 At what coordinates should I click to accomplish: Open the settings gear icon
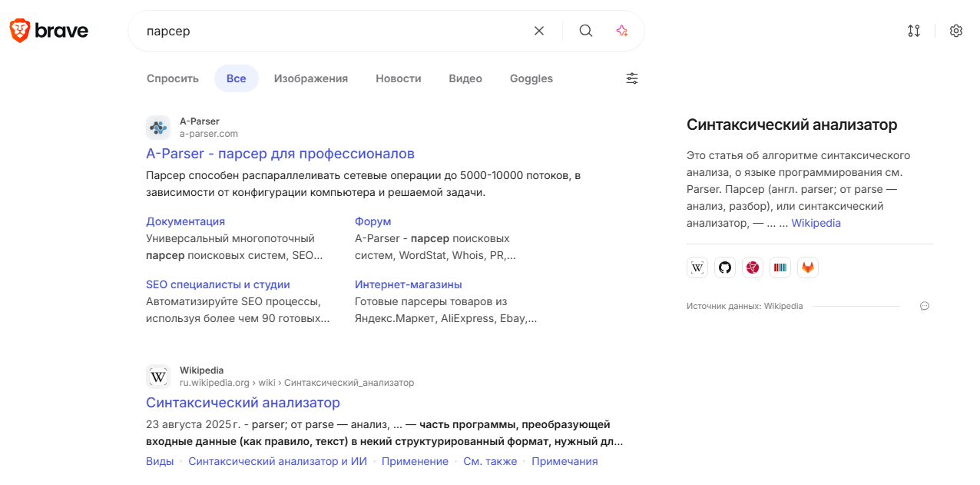pyautogui.click(x=956, y=31)
